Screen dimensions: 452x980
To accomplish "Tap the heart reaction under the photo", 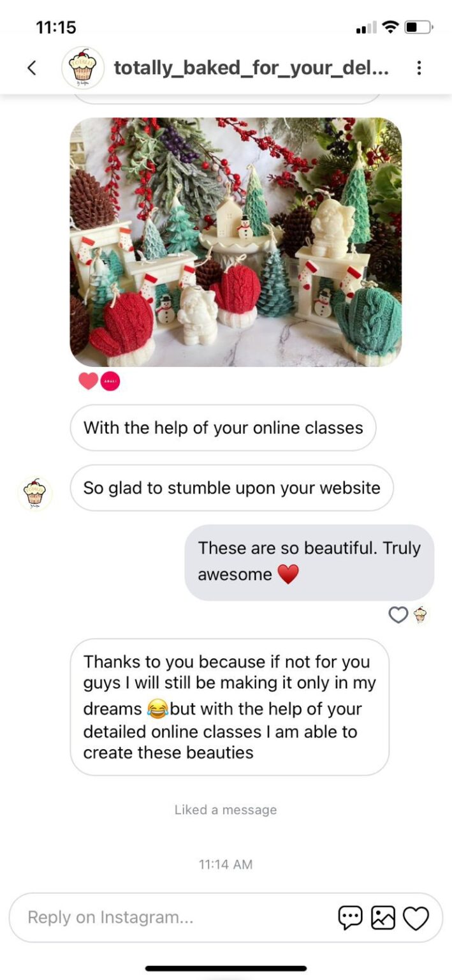I will [x=89, y=382].
